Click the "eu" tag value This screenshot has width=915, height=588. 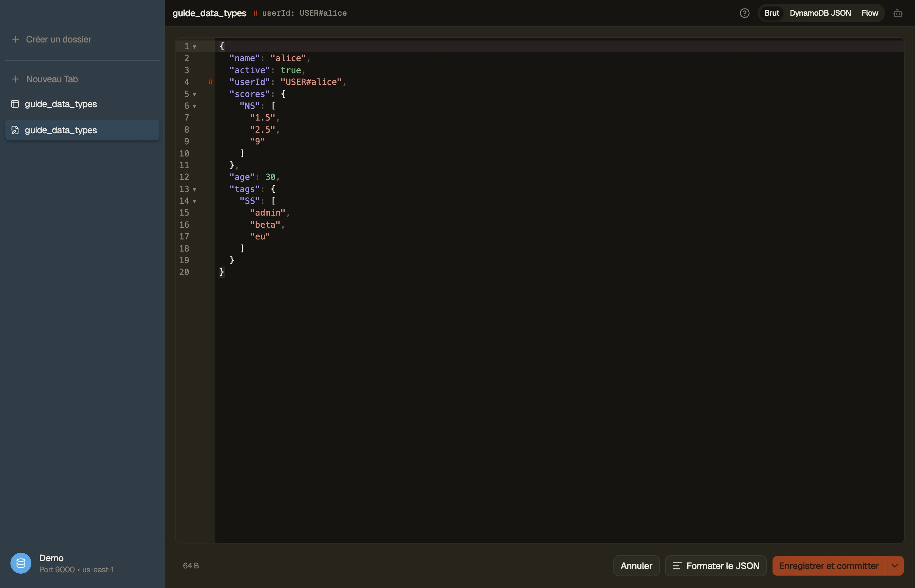click(260, 237)
